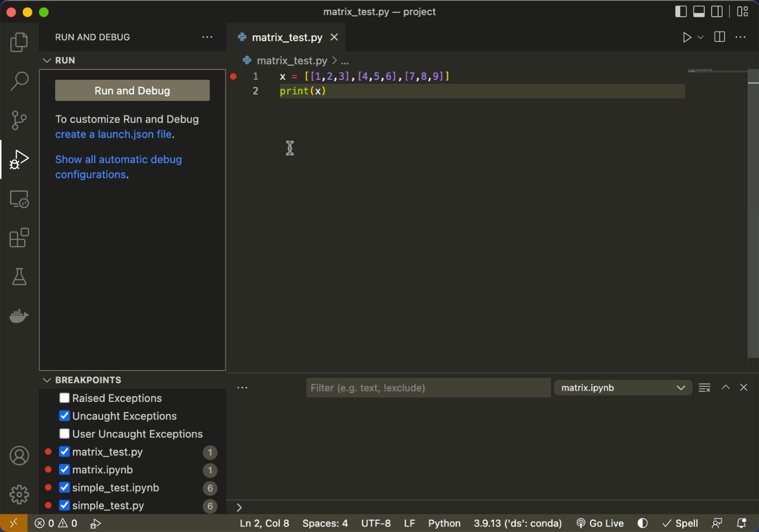Select the matrix_test.py editor tab
This screenshot has width=759, height=532.
[x=287, y=37]
